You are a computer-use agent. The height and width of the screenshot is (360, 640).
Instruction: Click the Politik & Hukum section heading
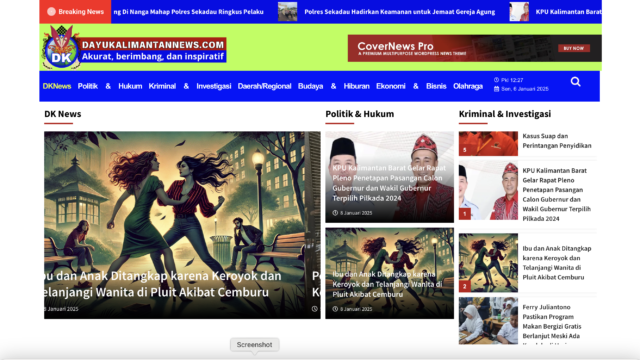360,114
